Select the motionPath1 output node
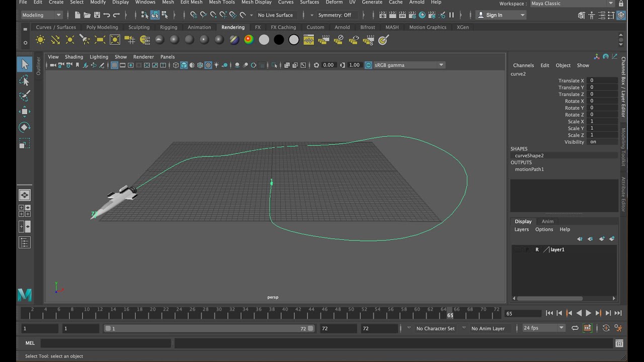 pos(529,169)
